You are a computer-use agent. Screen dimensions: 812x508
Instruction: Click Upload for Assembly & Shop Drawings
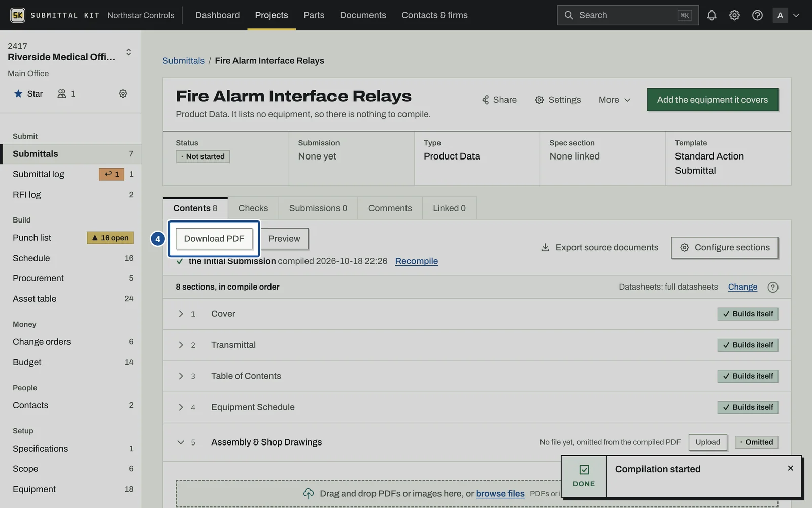pyautogui.click(x=707, y=442)
